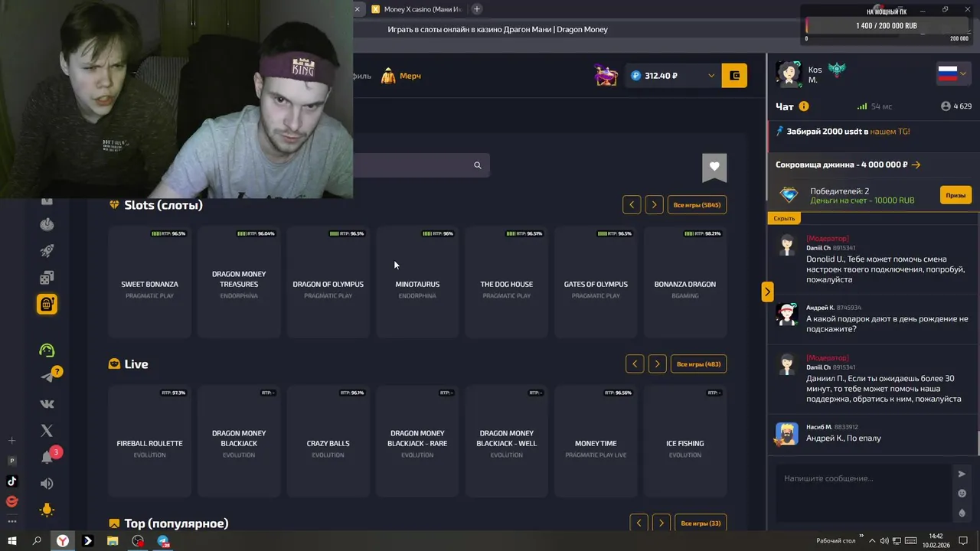The width and height of the screenshot is (980, 551).
Task: Open the Crazy Balls live card
Action: pos(328,442)
